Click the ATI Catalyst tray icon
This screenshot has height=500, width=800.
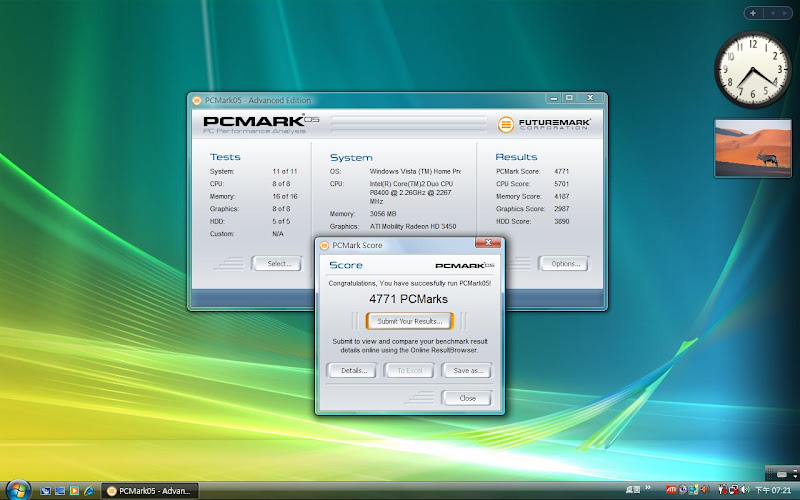(671, 490)
